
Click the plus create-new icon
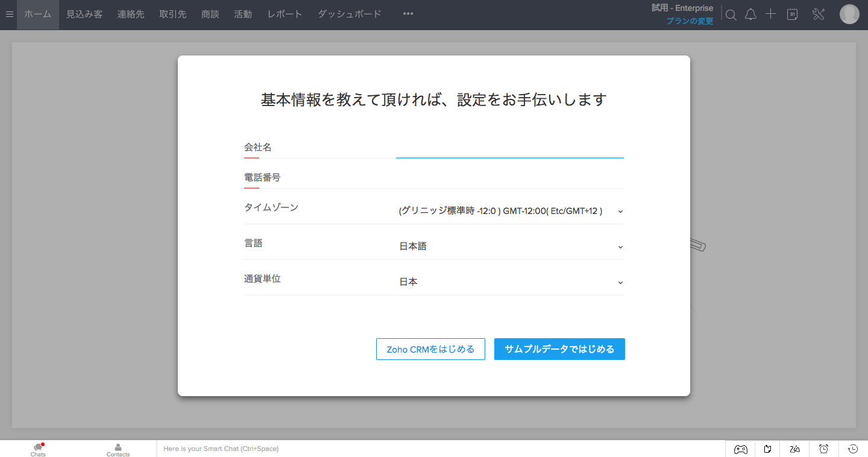pyautogui.click(x=770, y=14)
